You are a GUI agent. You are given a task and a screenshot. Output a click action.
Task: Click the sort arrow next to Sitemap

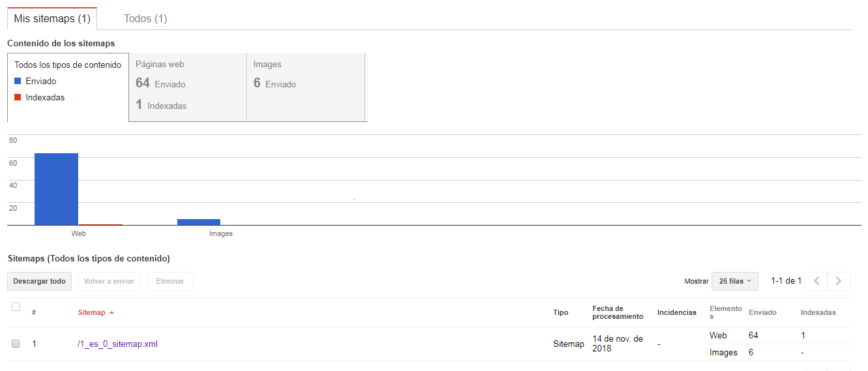(x=111, y=313)
